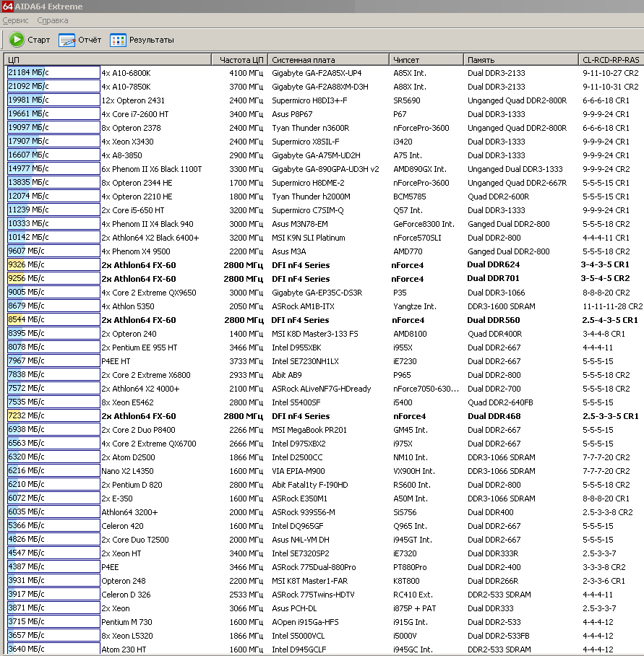Open the Сервис menu

[16, 21]
